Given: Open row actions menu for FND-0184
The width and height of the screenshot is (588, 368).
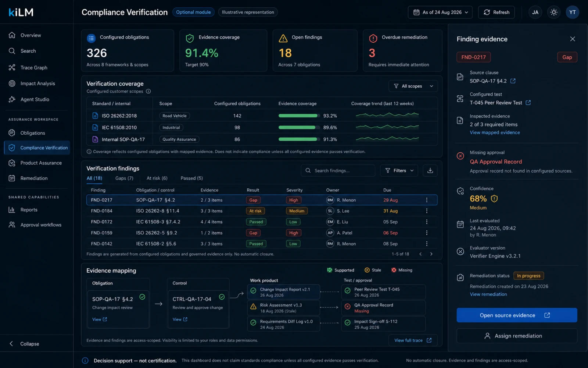Looking at the screenshot, I should (x=427, y=211).
